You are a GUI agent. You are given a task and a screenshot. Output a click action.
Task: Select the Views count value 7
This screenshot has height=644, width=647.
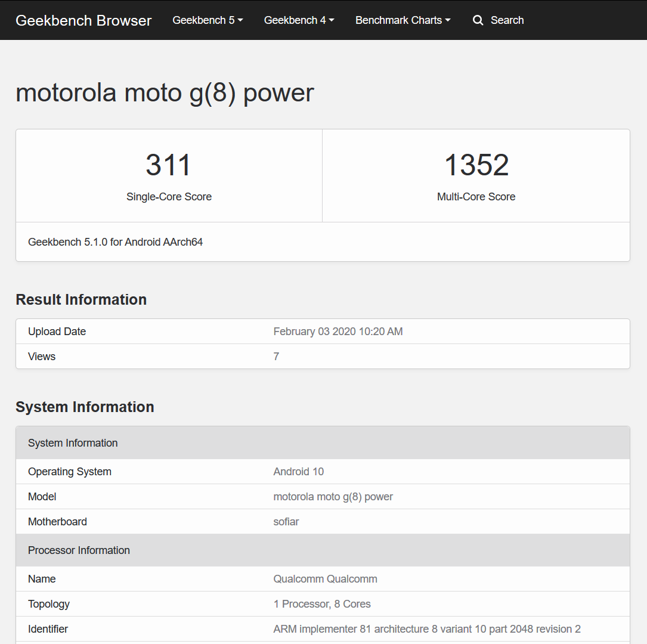[x=277, y=357]
